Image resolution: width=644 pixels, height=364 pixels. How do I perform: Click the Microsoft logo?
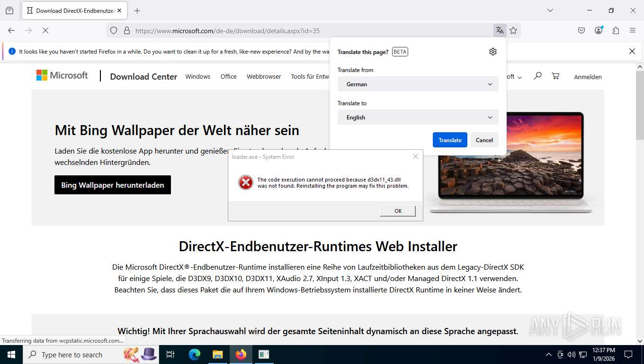(62, 75)
